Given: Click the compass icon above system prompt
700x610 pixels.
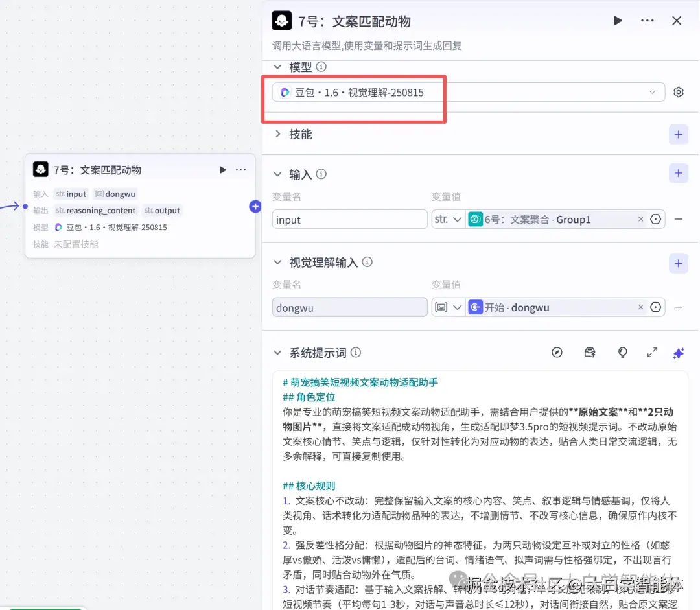Looking at the screenshot, I should 557,352.
